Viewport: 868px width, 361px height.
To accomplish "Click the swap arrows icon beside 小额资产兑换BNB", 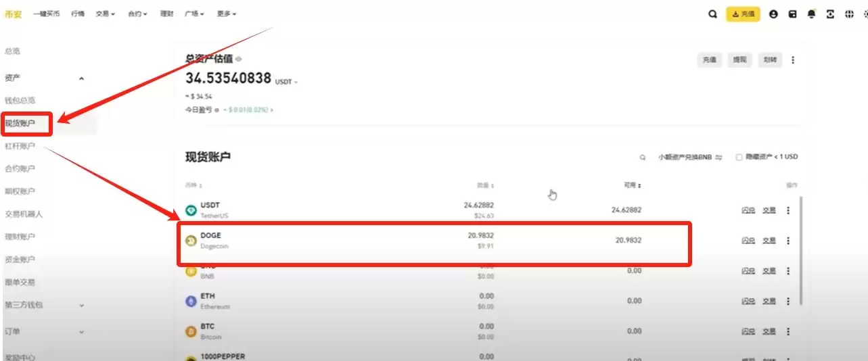I will pyautogui.click(x=718, y=157).
